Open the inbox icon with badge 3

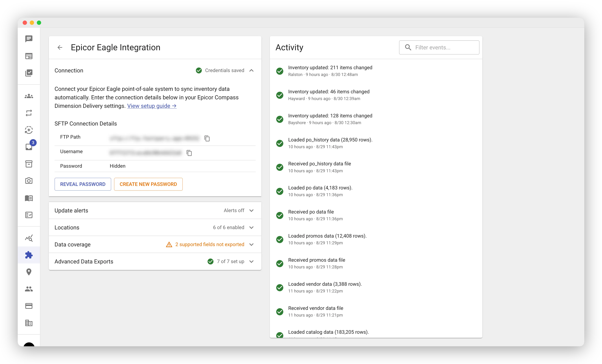click(29, 147)
